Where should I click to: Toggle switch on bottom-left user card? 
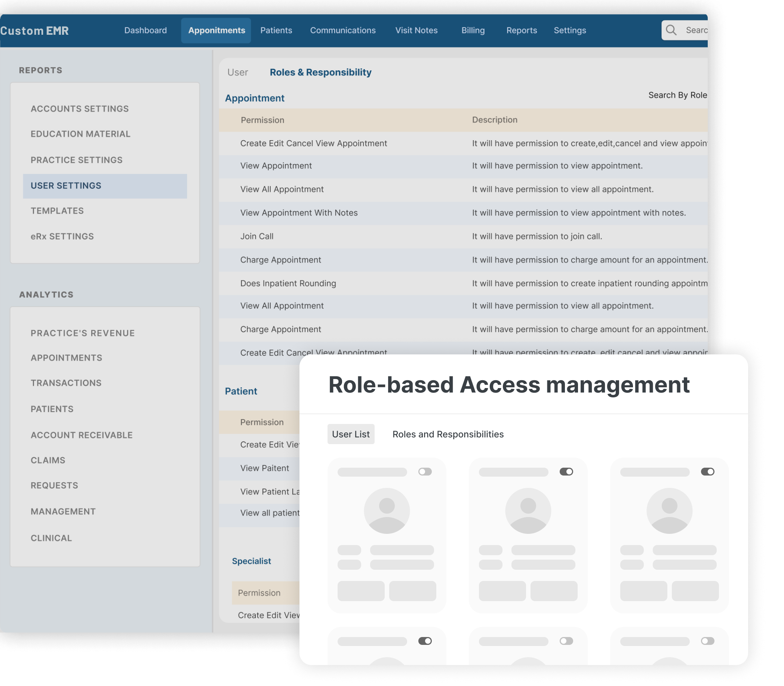[425, 641]
